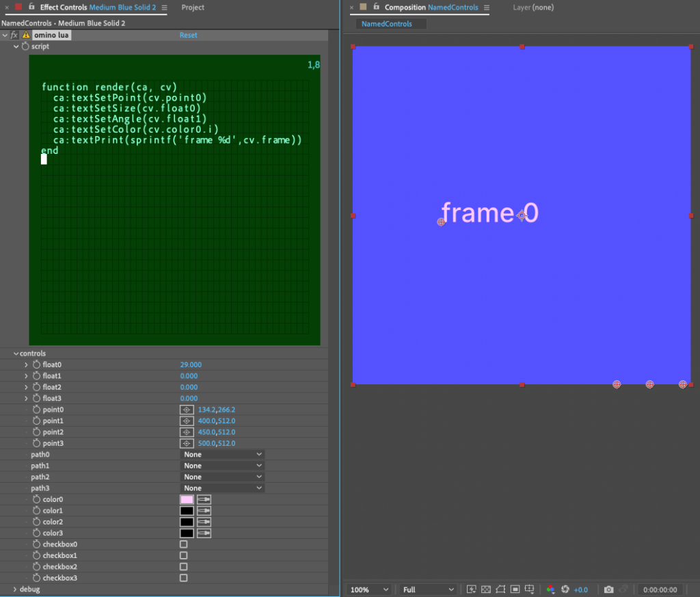Image resolution: width=700 pixels, height=597 pixels.
Task: Toggle the script property stopwatch
Action: 25,46
